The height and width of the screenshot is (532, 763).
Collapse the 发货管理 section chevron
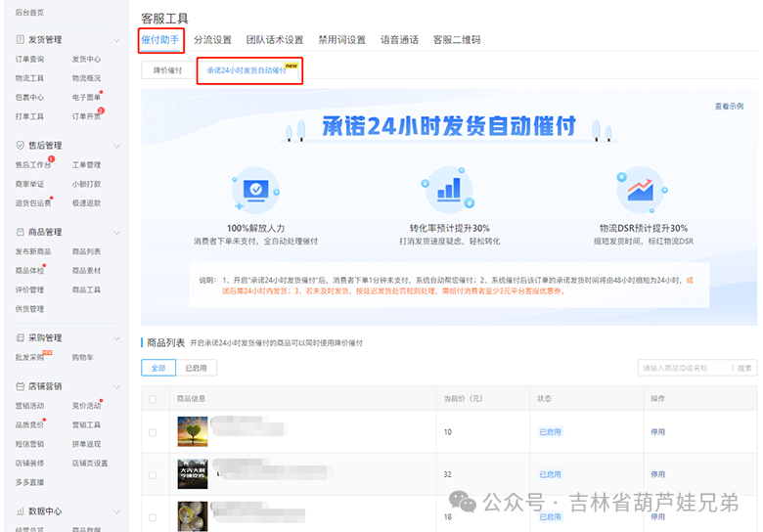[116, 40]
